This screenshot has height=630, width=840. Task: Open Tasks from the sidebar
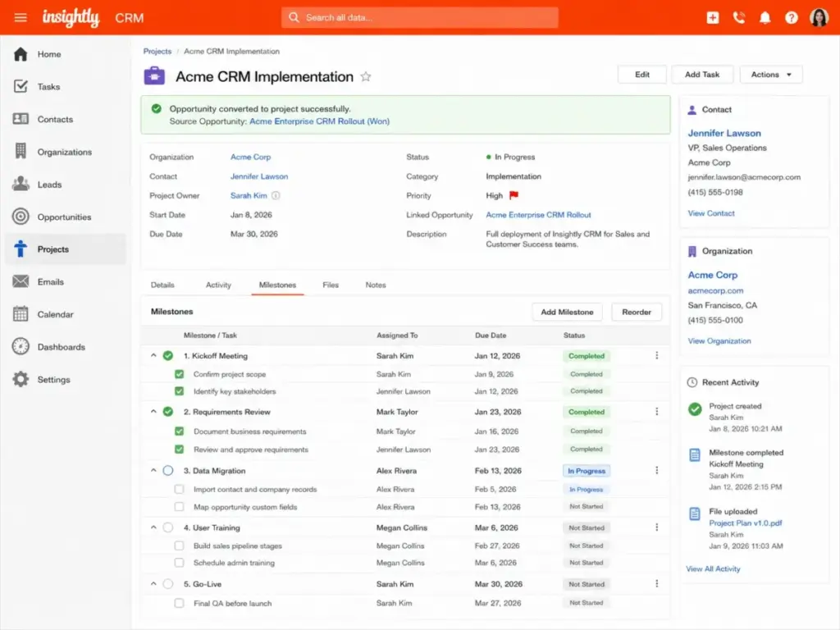[x=66, y=87]
